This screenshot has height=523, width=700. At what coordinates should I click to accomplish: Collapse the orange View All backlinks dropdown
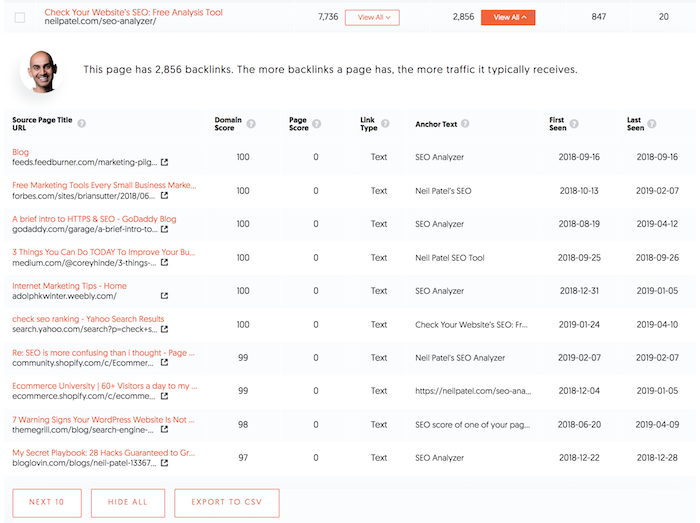(x=508, y=17)
